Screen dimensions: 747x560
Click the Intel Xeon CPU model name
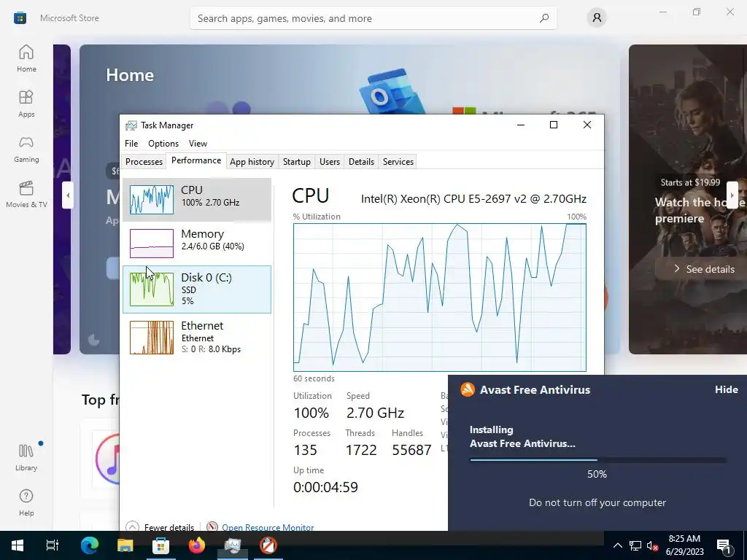(x=473, y=198)
